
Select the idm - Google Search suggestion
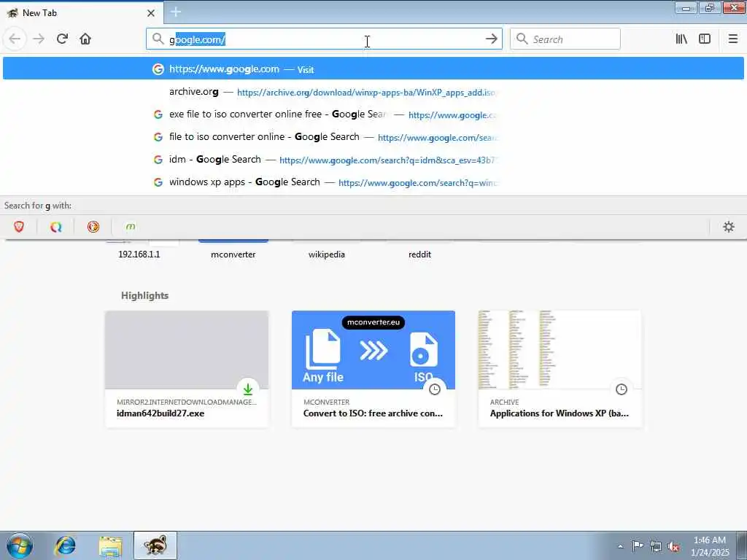373,160
